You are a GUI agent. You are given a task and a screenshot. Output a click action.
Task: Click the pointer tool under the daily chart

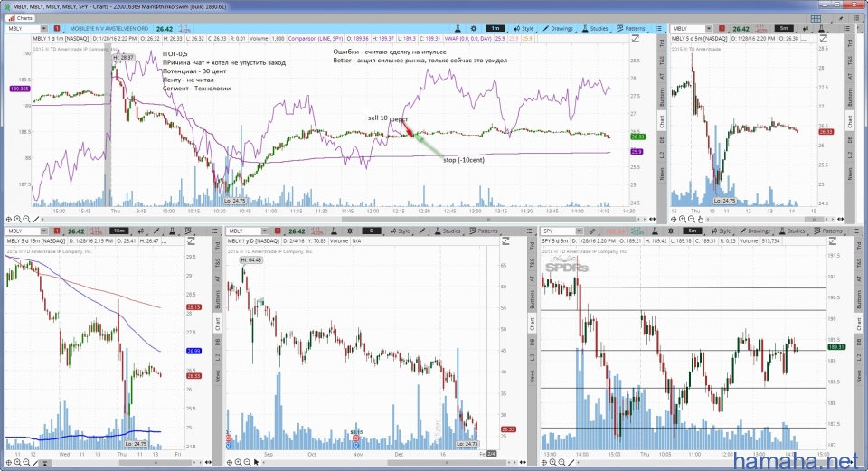click(x=256, y=462)
